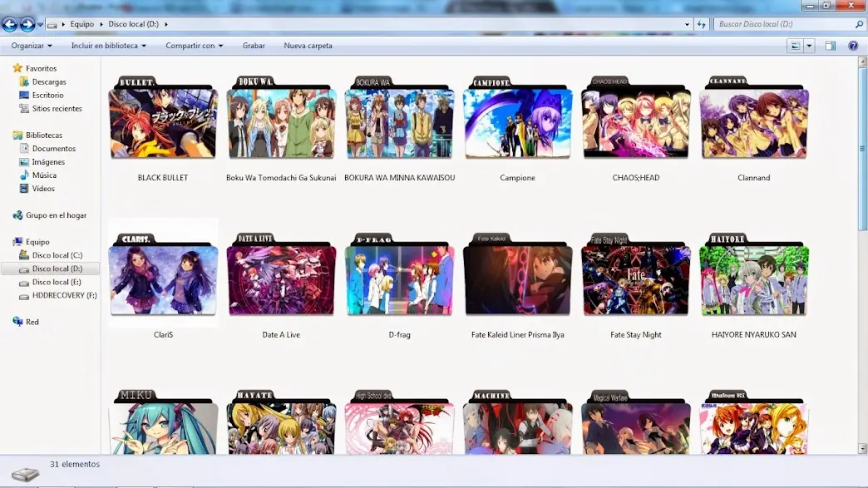The width and height of the screenshot is (868, 488).
Task: Open Disco local (E:) drive
Action: click(x=57, y=282)
